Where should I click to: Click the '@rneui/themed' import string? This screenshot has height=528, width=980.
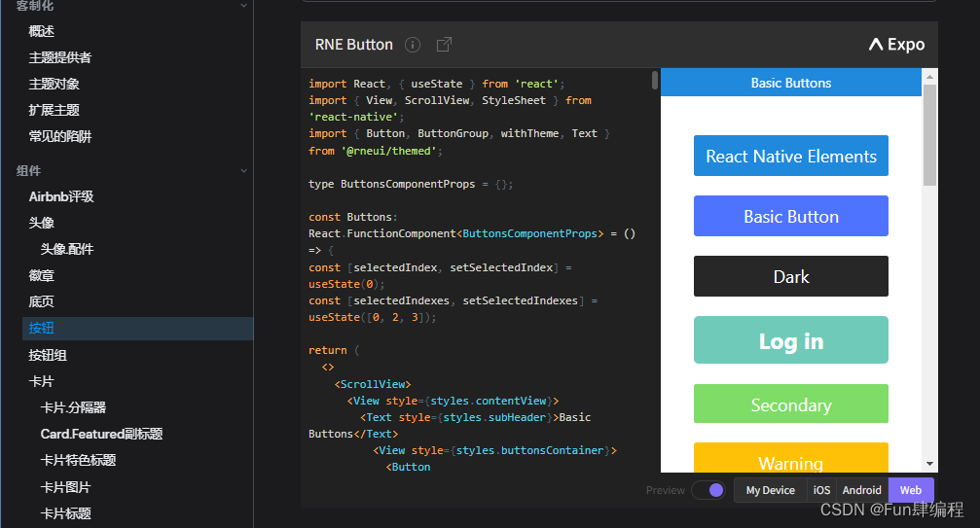[x=388, y=151]
